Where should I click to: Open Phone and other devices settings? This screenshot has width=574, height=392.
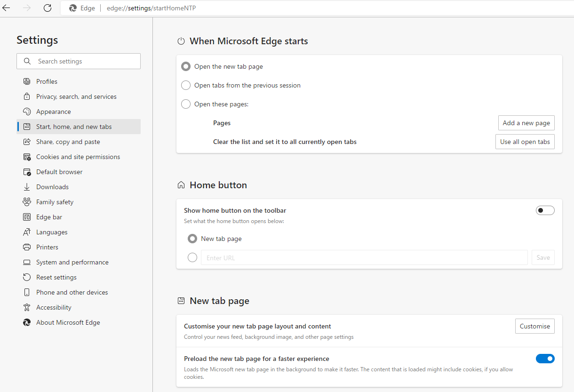pyautogui.click(x=79, y=292)
